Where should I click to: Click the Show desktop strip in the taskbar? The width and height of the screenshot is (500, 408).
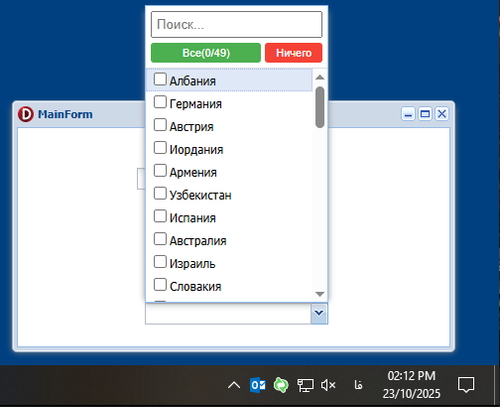click(x=497, y=385)
